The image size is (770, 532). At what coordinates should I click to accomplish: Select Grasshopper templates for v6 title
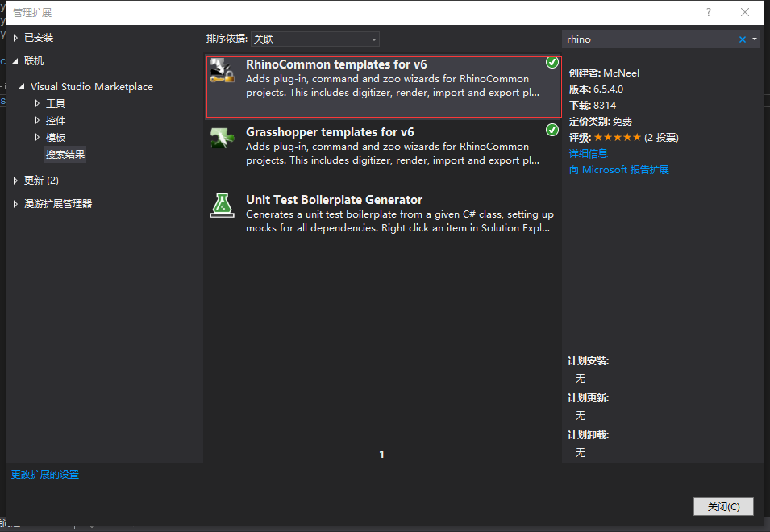tap(330, 132)
